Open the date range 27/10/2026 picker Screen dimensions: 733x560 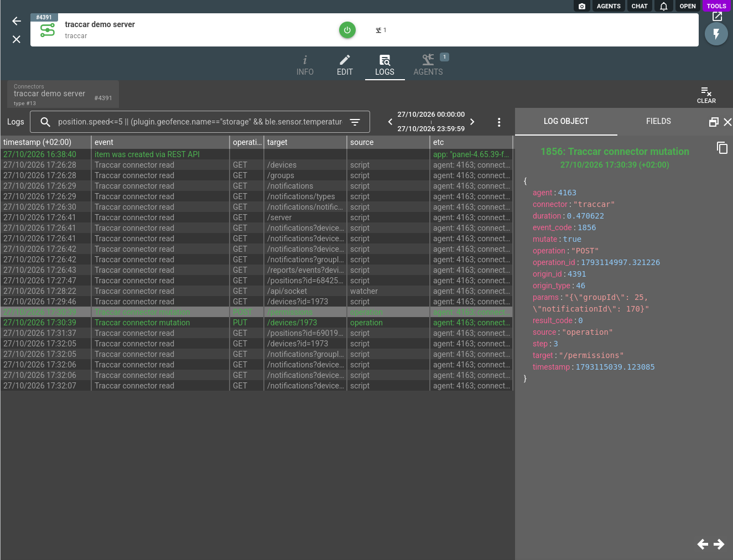[431, 122]
